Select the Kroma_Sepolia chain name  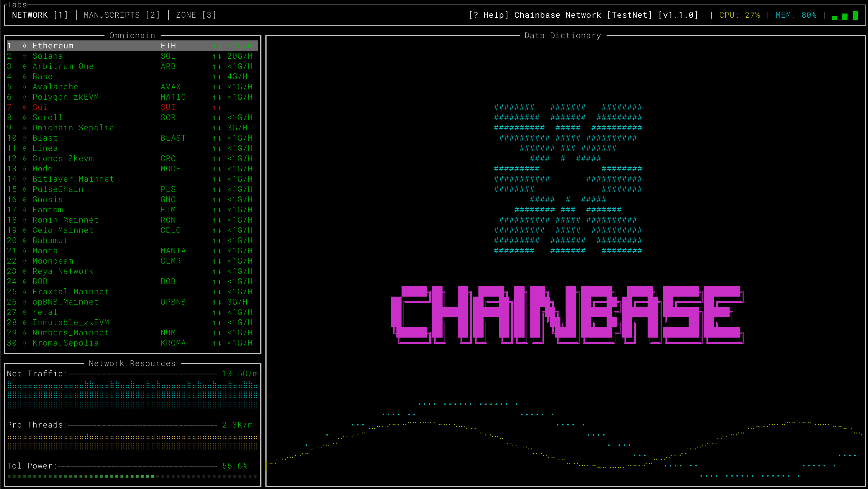65,343
